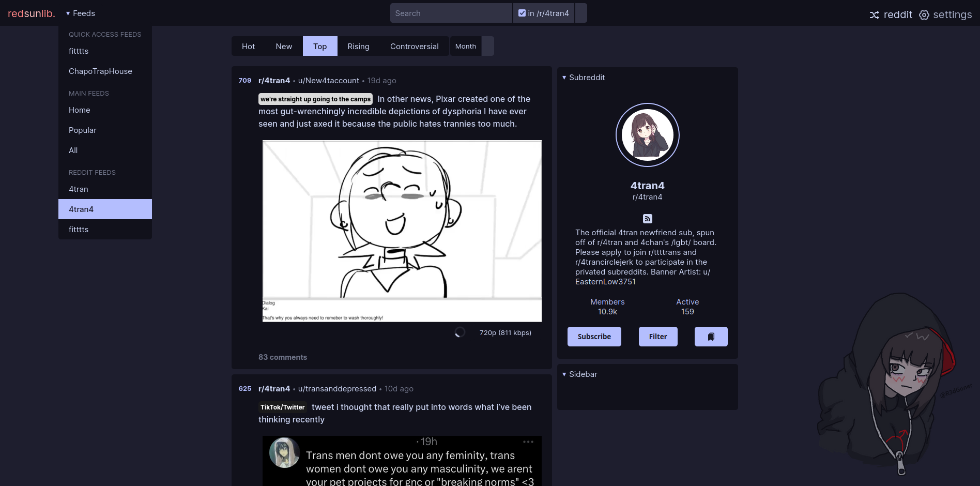Click the button right of Month selector
This screenshot has height=486, width=980.
point(488,46)
